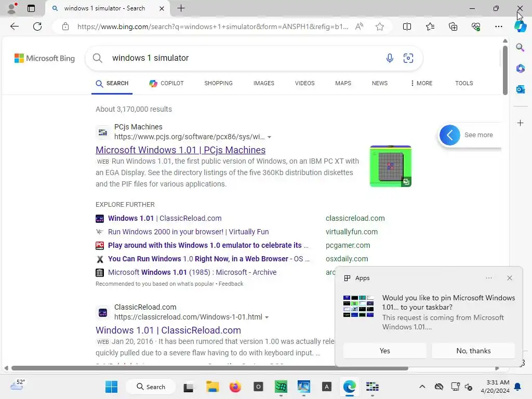Expand PCjs Machines URL dropdown arrow
This screenshot has width=532, height=399.
click(x=270, y=137)
